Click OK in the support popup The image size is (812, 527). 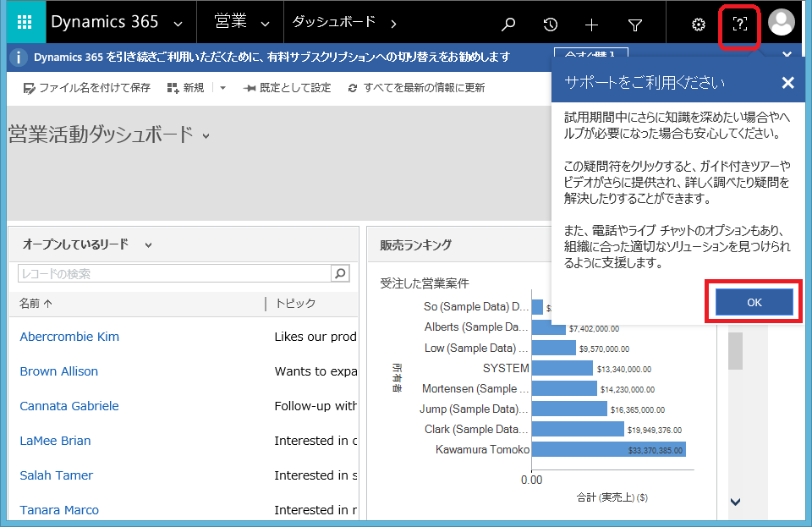pos(754,302)
